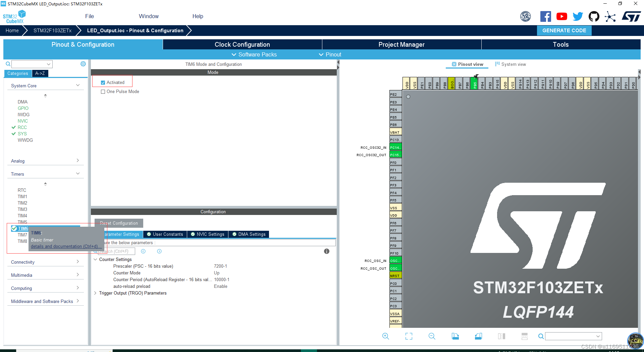Screen dimensions: 644x352
Task: Click the horizontal split view icon
Action: 525,336
